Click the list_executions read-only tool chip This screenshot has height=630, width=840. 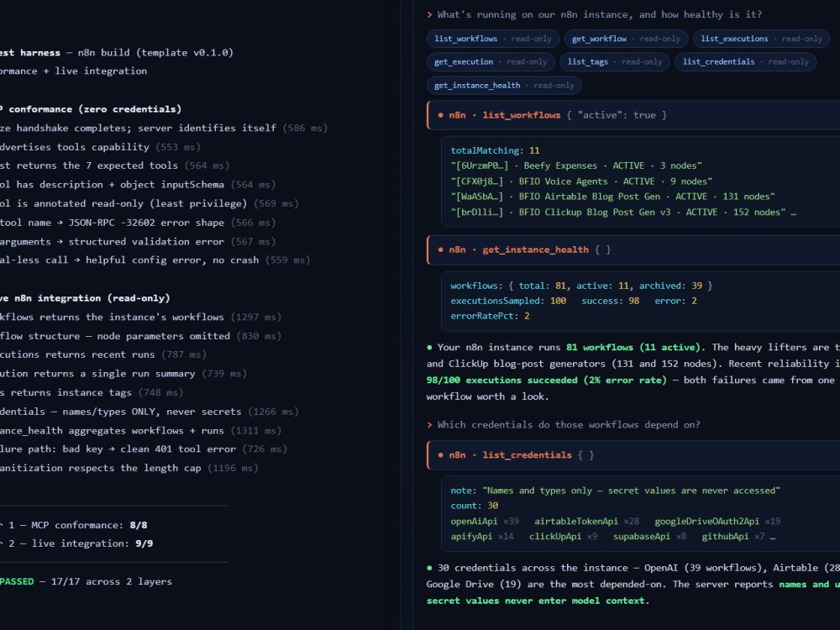(761, 39)
